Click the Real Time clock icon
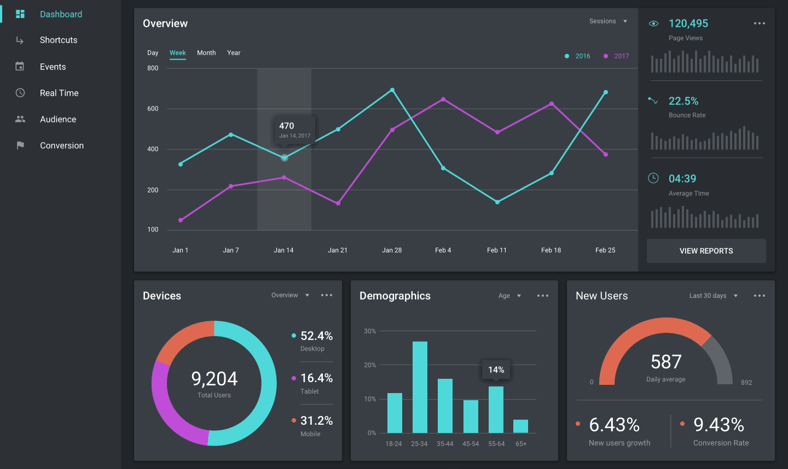Image resolution: width=788 pixels, height=469 pixels. [20, 92]
